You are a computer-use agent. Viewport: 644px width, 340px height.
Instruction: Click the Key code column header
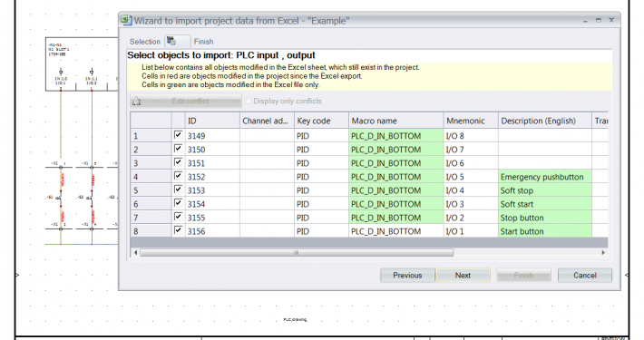coord(322,121)
